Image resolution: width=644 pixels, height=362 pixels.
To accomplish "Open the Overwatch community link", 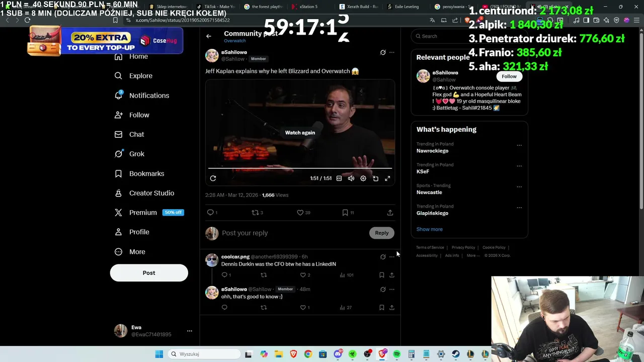I will pos(235,41).
